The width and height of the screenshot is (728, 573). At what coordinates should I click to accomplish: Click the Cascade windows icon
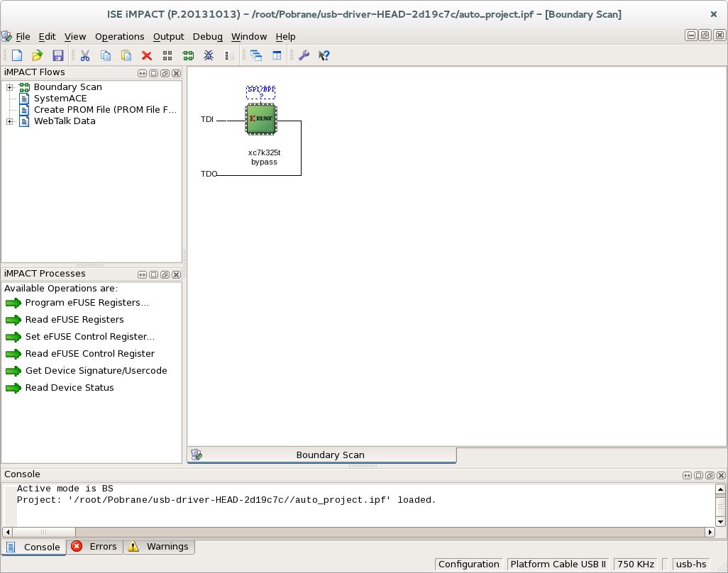pyautogui.click(x=256, y=56)
